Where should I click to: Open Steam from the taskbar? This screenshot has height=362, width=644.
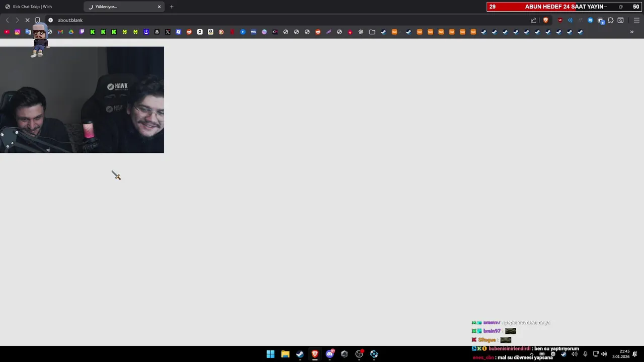click(300, 354)
